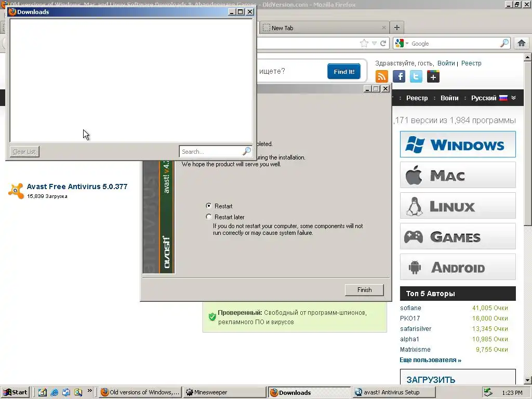Close the New Tab tab
532x399 pixels.
click(x=384, y=28)
